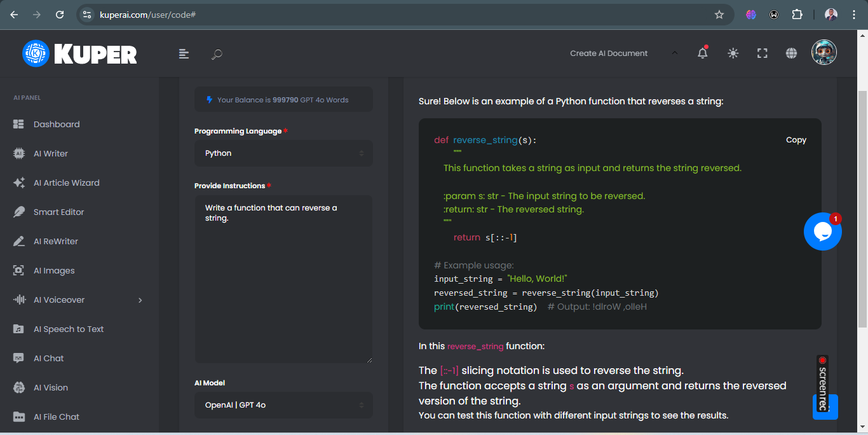Toggle the light/dark theme sun icon

(733, 53)
